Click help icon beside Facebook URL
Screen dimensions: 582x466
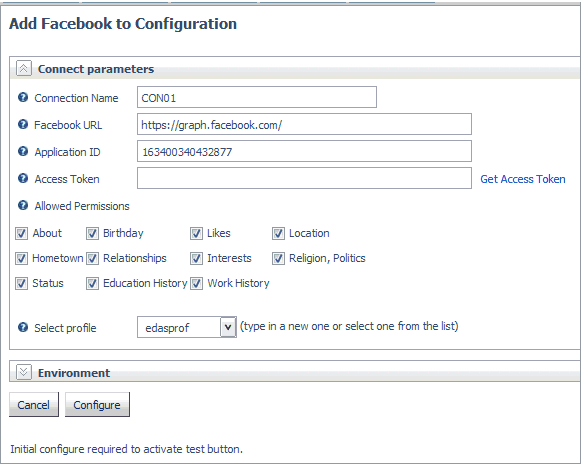23,124
